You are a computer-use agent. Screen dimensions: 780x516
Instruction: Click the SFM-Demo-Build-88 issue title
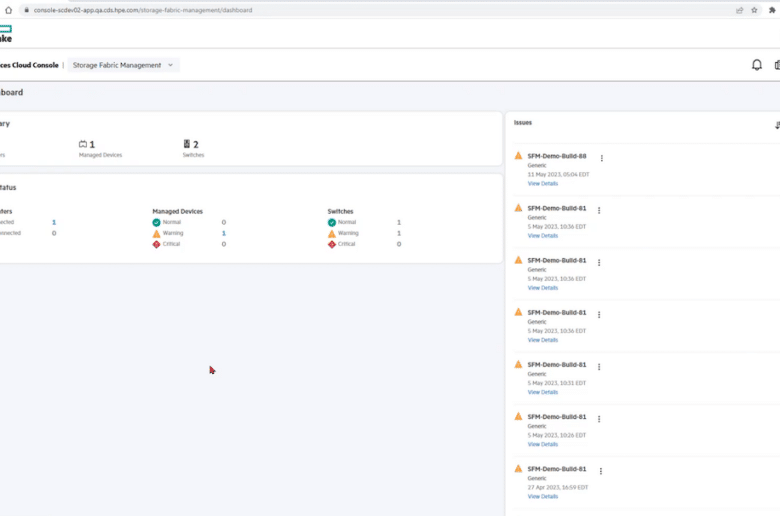557,156
